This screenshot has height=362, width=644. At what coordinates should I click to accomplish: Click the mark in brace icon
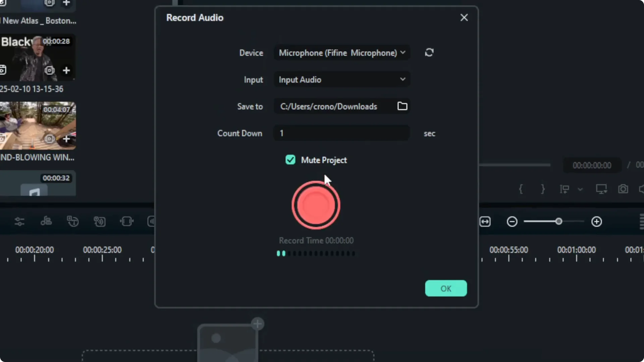(x=521, y=189)
